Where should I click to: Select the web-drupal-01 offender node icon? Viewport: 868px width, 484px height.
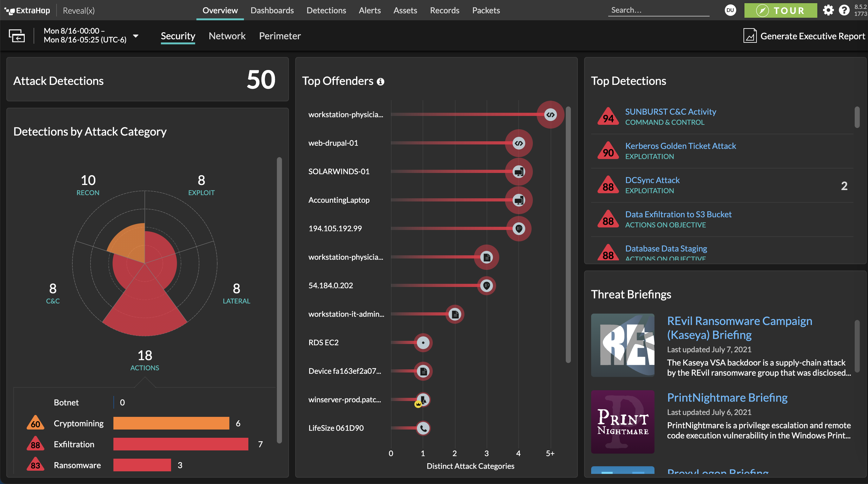click(519, 143)
